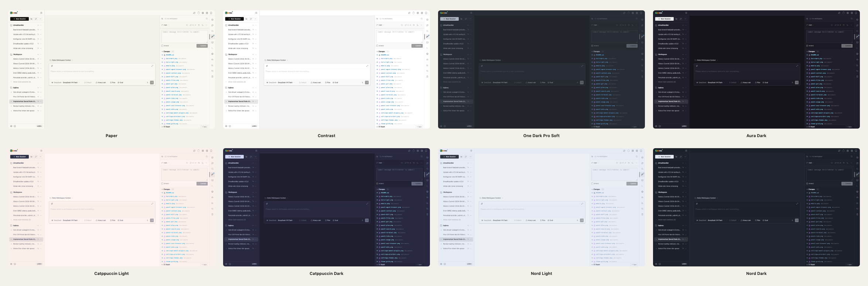Click the update button in Aura Dark preview

click(684, 126)
